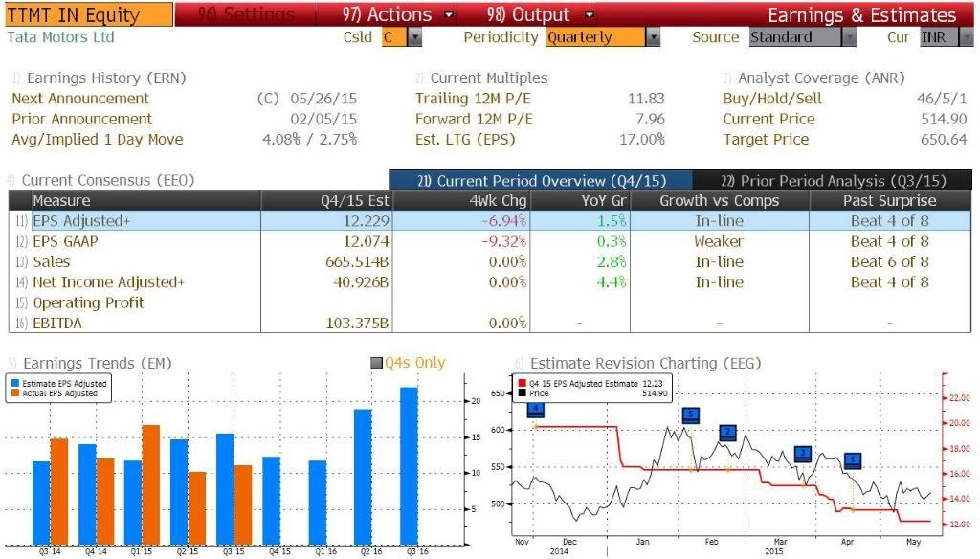Click the Q4/15 Est column header
Image resolution: width=980 pixels, height=559 pixels.
(326, 201)
